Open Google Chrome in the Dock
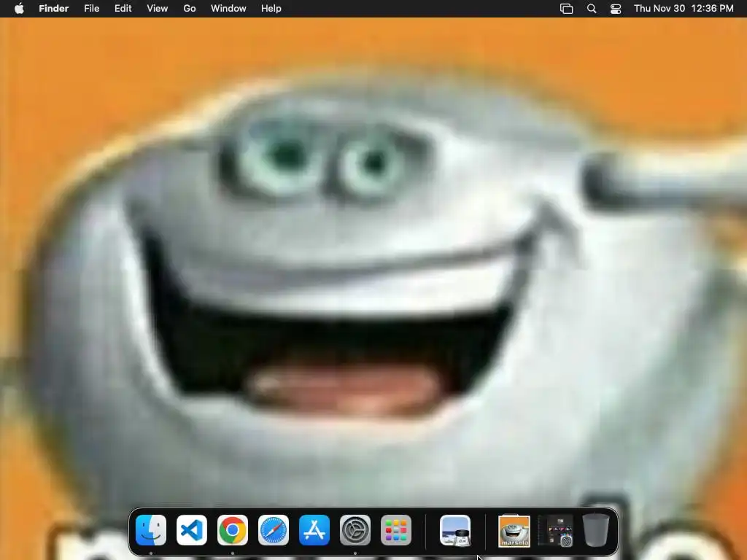 point(233,530)
